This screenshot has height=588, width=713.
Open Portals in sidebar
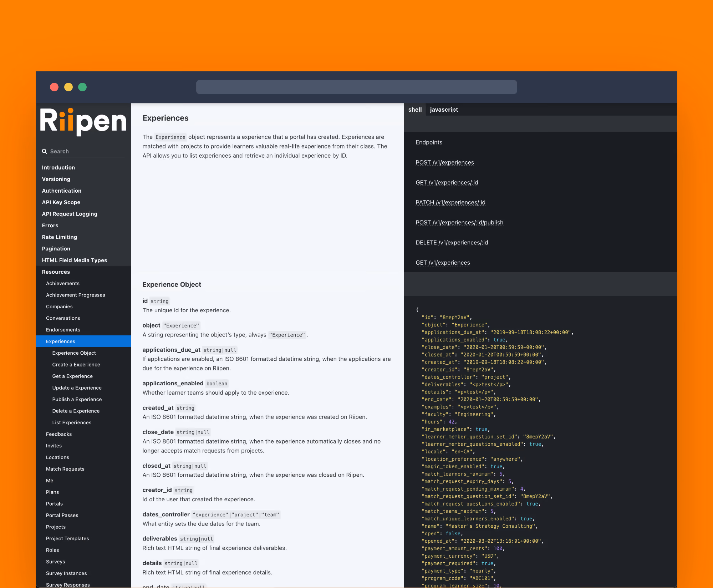tap(54, 504)
